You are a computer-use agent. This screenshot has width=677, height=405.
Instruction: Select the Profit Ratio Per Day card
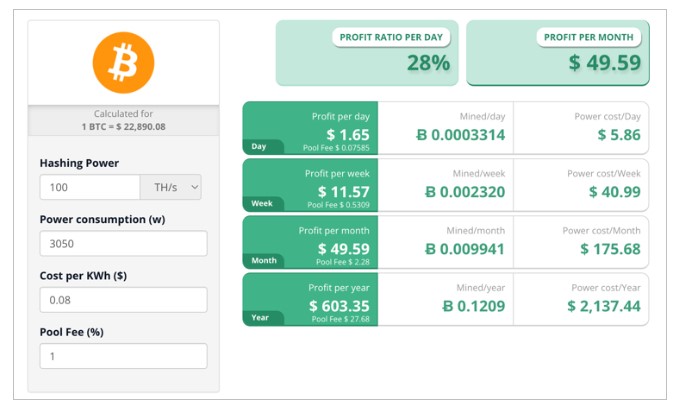pos(367,52)
